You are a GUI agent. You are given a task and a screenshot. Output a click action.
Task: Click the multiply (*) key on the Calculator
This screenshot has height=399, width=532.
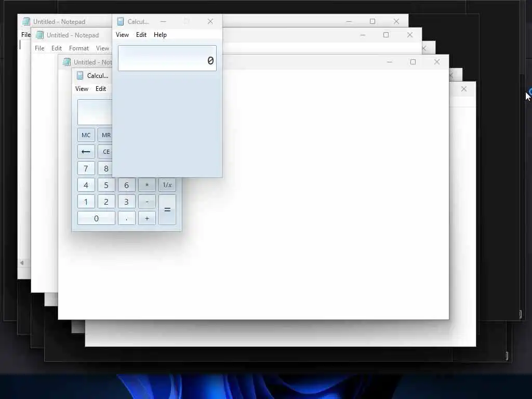pos(147,185)
